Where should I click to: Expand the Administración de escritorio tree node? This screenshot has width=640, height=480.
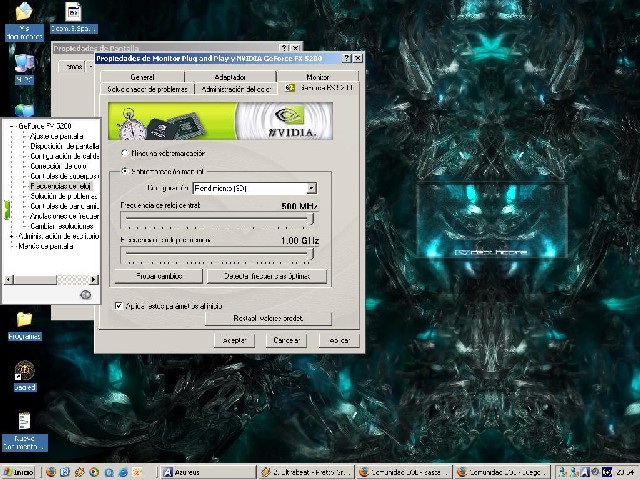pos(12,236)
